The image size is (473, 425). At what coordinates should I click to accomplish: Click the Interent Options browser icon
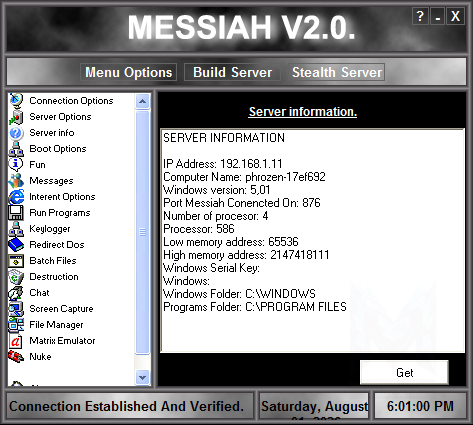coord(16,197)
